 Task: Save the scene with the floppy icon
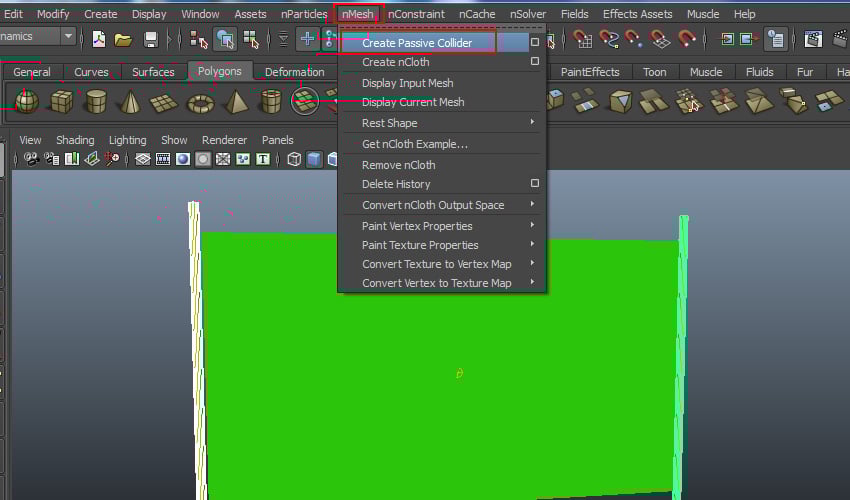click(151, 39)
